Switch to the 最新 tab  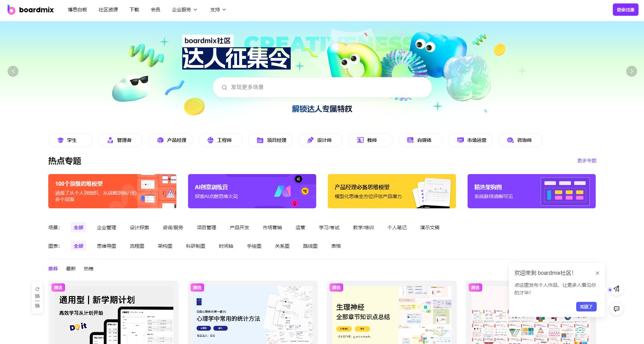coord(71,269)
